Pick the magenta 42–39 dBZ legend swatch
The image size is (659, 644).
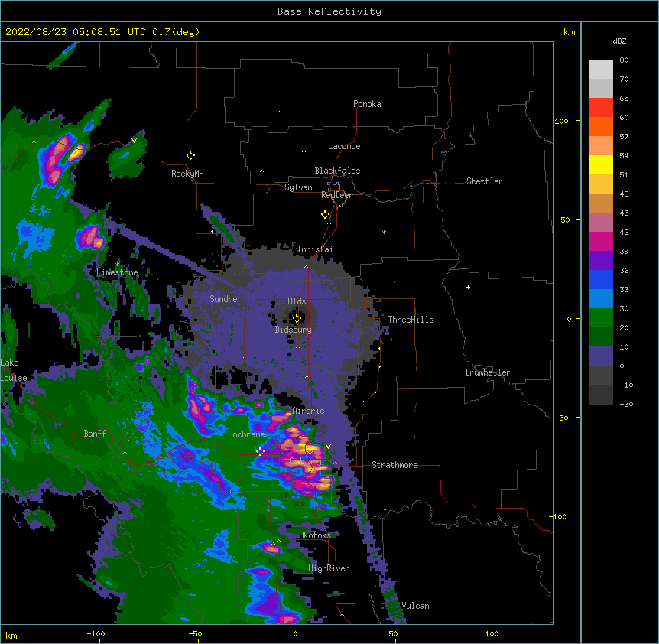[x=601, y=241]
